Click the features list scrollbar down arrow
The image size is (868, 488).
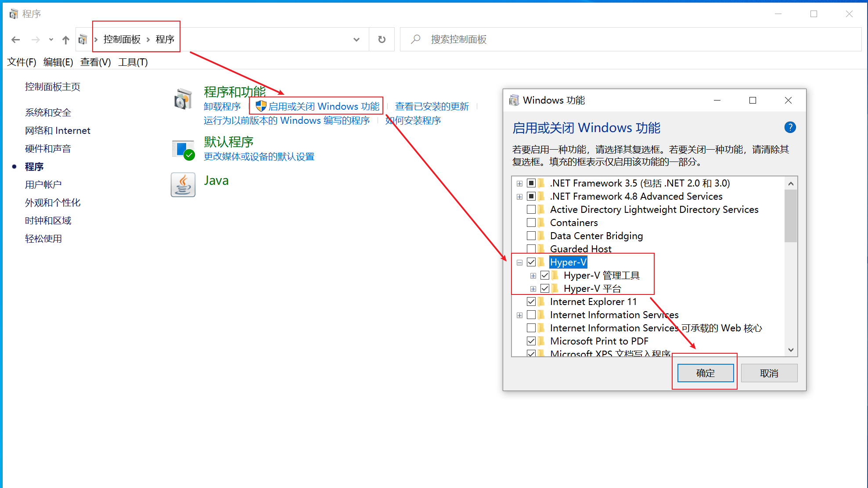click(x=791, y=350)
